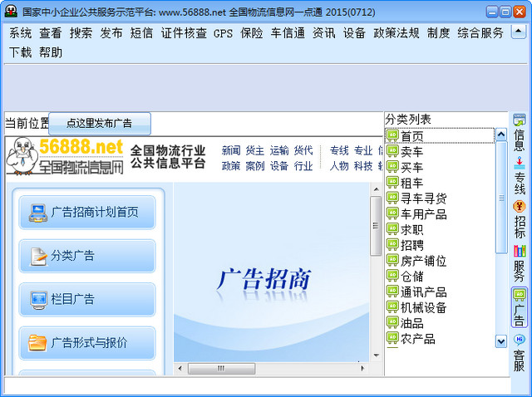This screenshot has height=397, width=532.
Task: Click the AD icon beside 农产品
Action: point(392,338)
